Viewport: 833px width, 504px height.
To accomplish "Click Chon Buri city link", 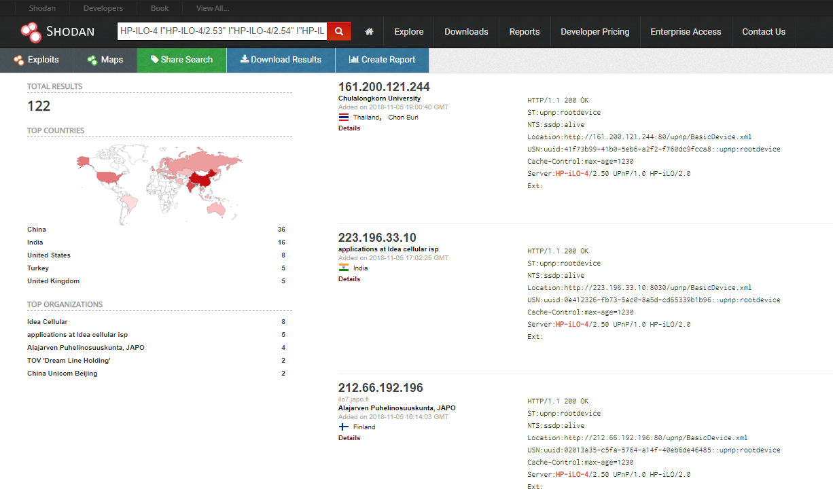I will pos(404,118).
